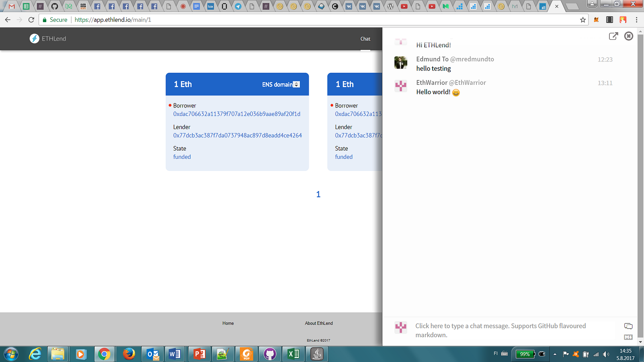Show hidden system tray icons
This screenshot has width=644, height=362.
pos(555,354)
